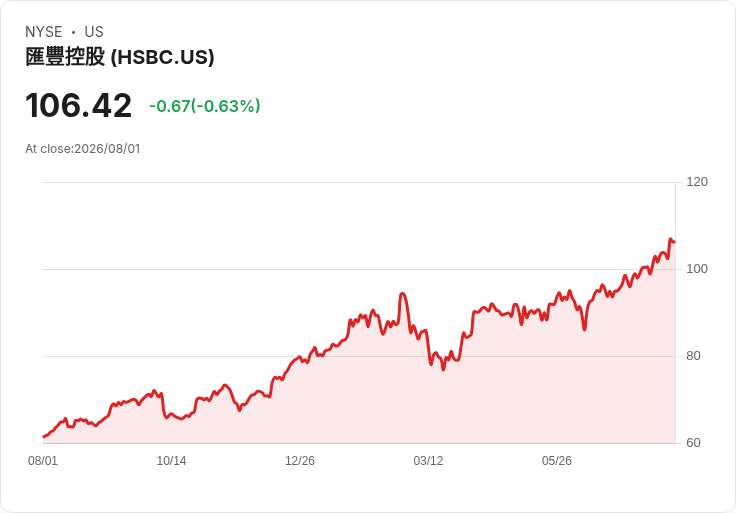Click the chart low point near 03/12

[443, 369]
